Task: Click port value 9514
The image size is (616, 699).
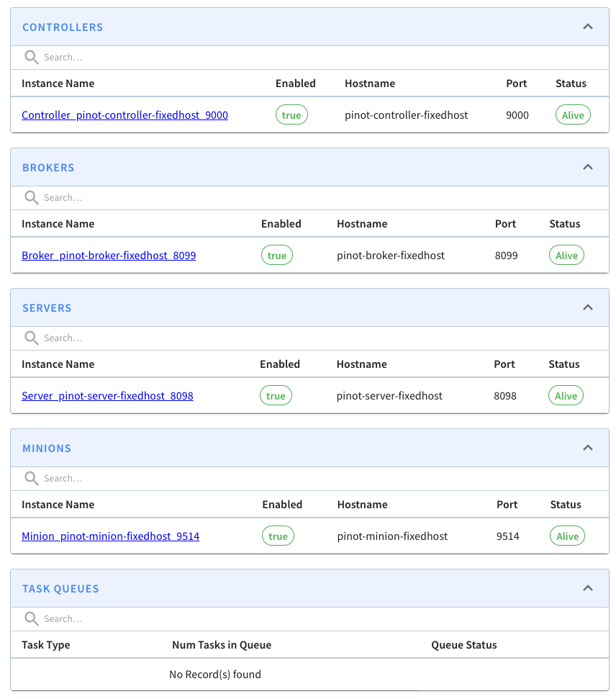Action: coord(507,536)
